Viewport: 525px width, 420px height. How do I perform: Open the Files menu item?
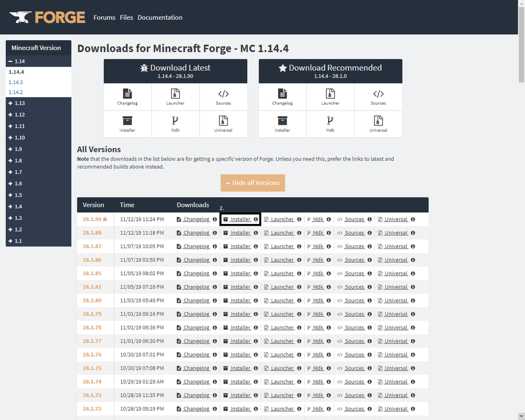(x=126, y=17)
